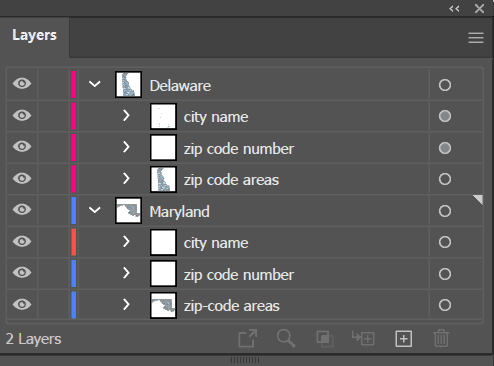Image resolution: width=494 pixels, height=366 pixels.
Task: Click target circle for Delaware zip code number
Action: pyautogui.click(x=445, y=148)
